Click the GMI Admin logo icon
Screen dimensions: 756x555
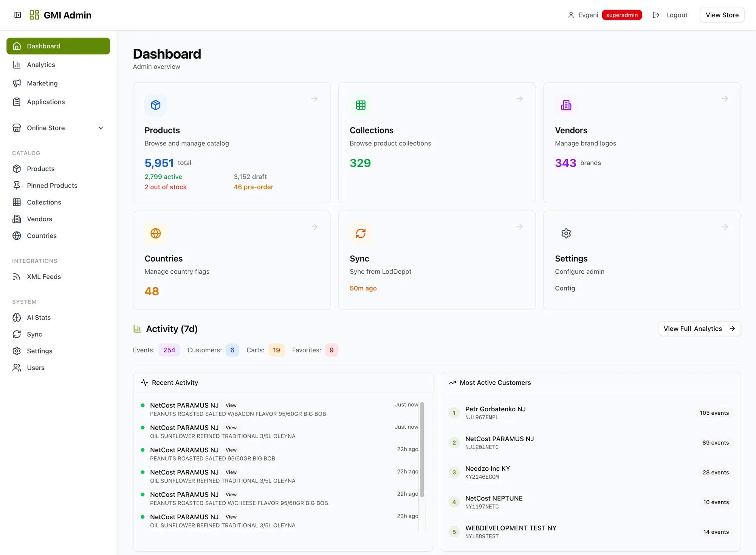tap(34, 15)
